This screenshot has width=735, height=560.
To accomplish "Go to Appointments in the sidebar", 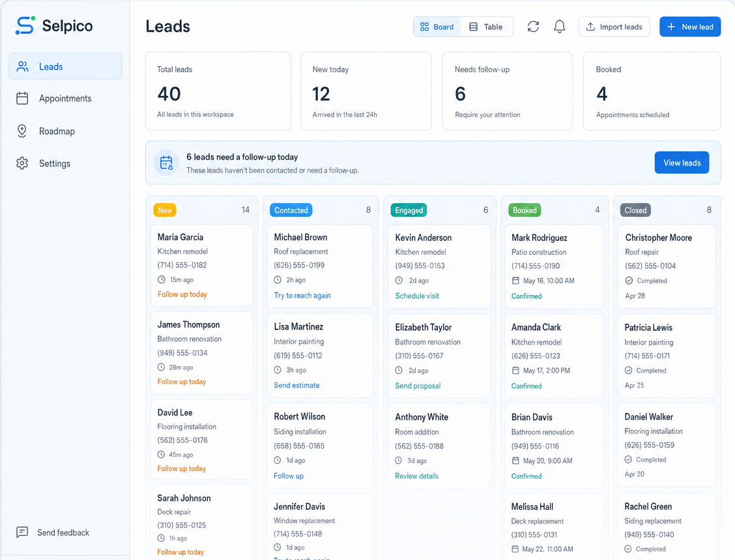I will [65, 98].
